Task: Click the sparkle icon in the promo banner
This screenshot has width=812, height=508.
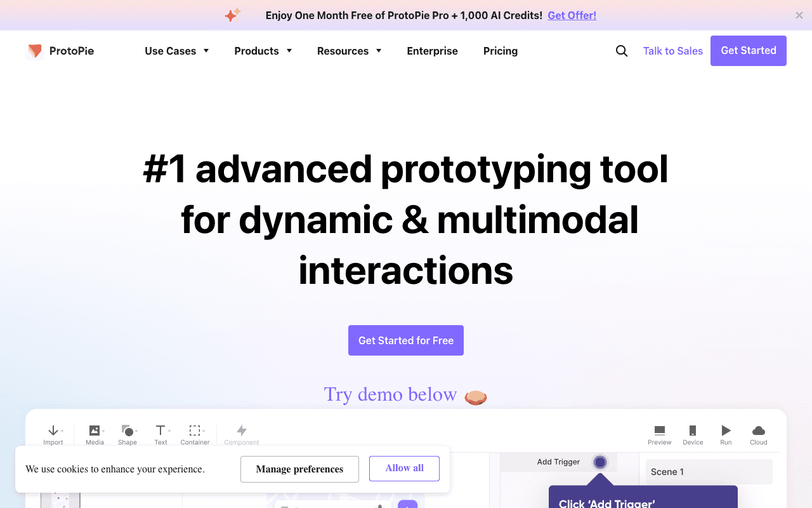Action: [233, 15]
